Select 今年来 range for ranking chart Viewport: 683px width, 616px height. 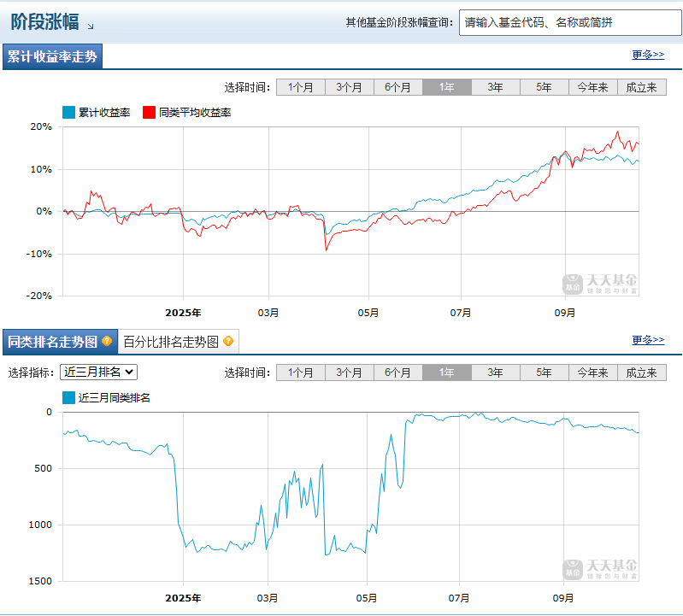(593, 373)
